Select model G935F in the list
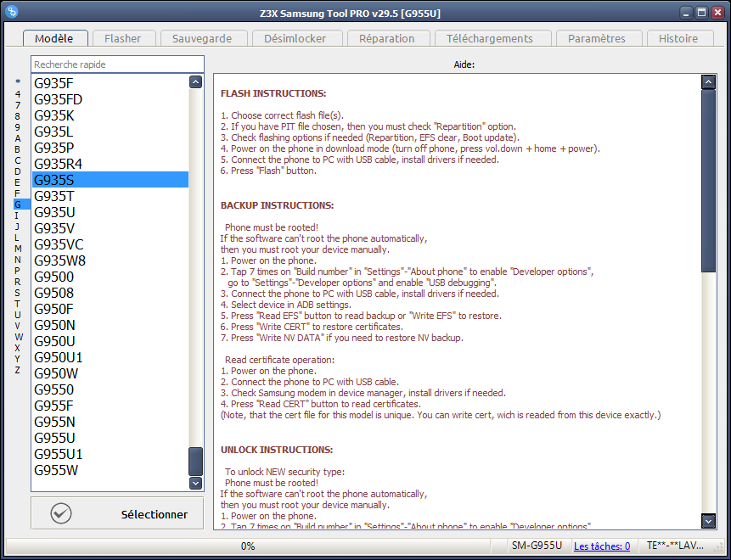The width and height of the screenshot is (731, 560). pyautogui.click(x=110, y=83)
